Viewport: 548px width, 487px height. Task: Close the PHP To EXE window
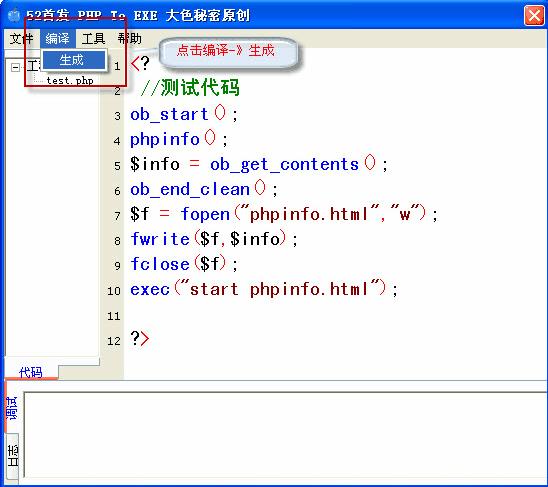coord(534,15)
